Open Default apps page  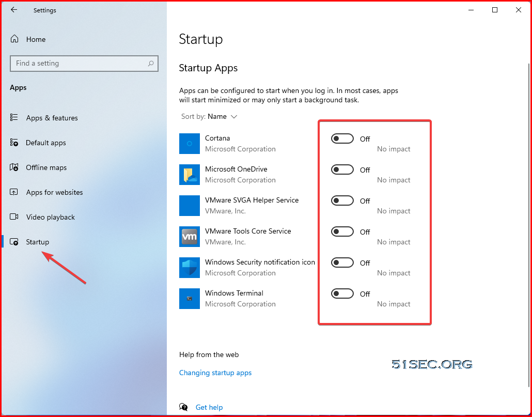click(46, 143)
